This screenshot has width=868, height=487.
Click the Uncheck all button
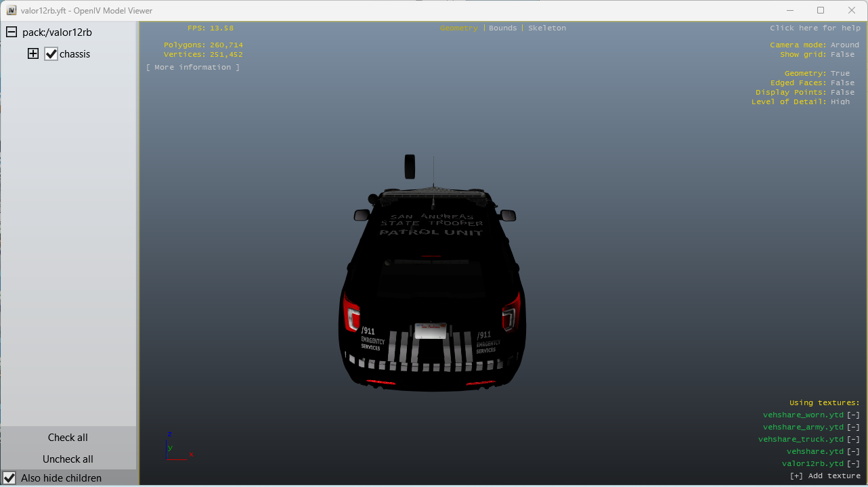pos(68,459)
